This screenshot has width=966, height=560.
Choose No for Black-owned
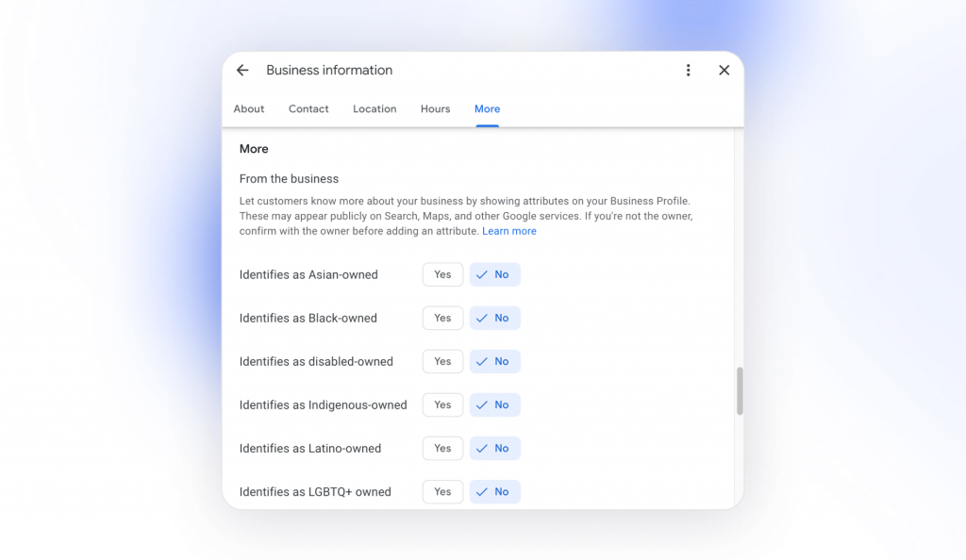(494, 319)
